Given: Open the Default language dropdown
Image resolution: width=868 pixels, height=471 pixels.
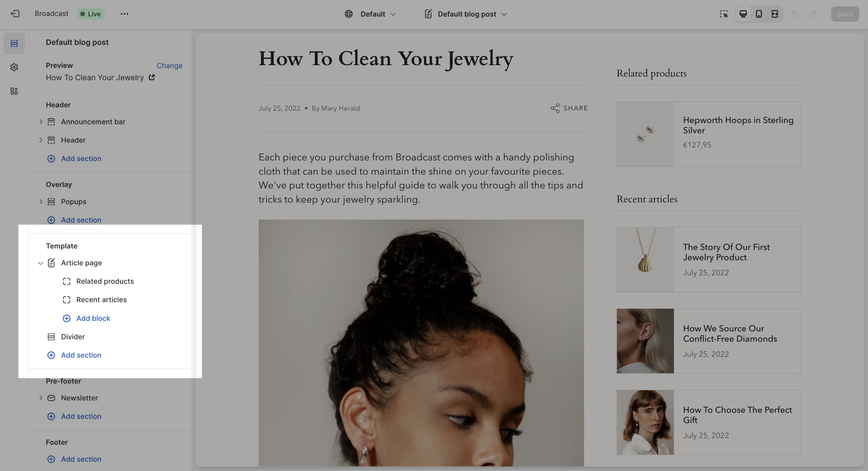Looking at the screenshot, I should point(370,14).
